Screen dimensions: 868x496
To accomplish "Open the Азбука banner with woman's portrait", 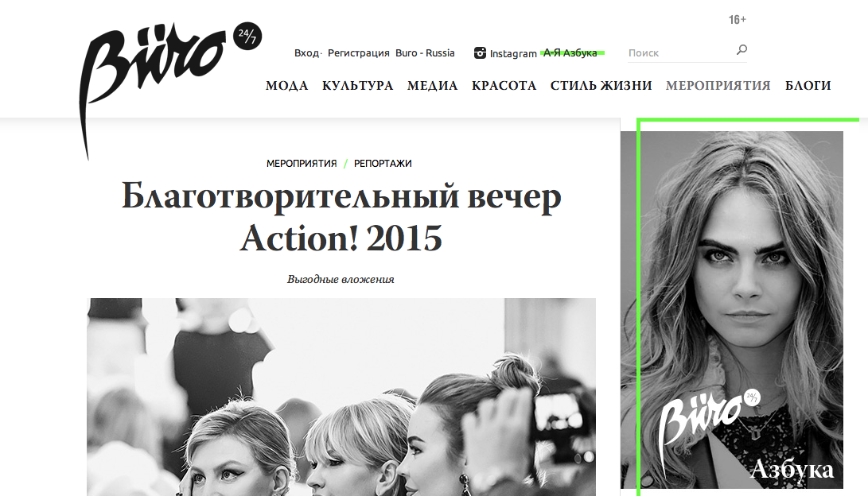I will pyautogui.click(x=732, y=310).
